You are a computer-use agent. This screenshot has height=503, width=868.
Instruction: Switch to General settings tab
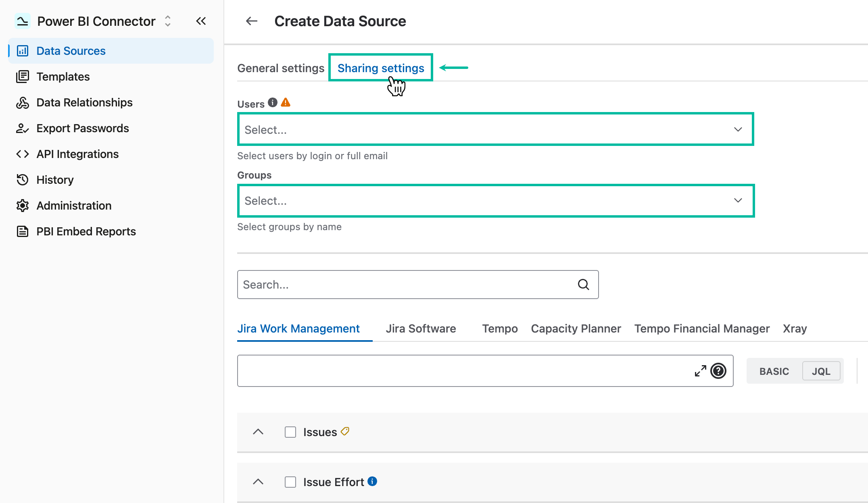coord(281,68)
